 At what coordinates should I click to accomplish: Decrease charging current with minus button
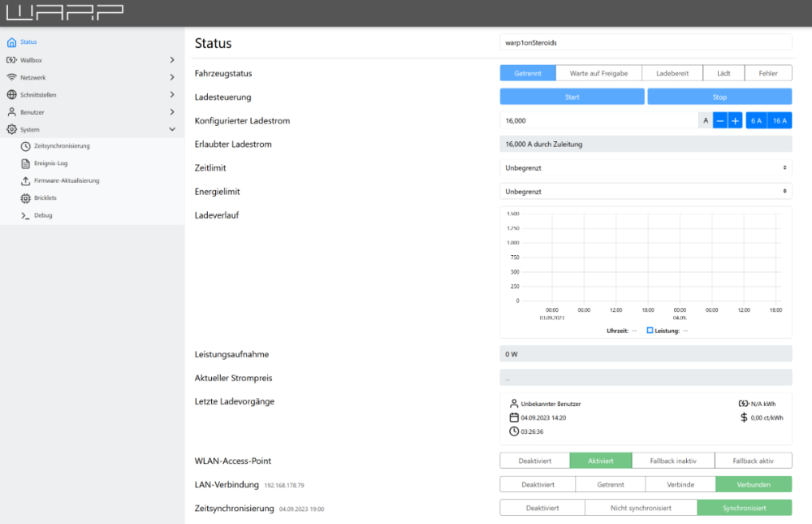point(720,120)
